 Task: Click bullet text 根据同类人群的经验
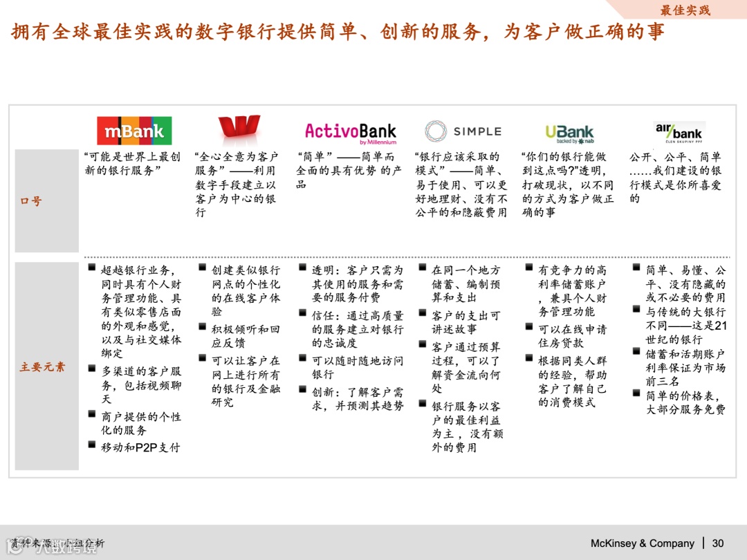click(572, 381)
